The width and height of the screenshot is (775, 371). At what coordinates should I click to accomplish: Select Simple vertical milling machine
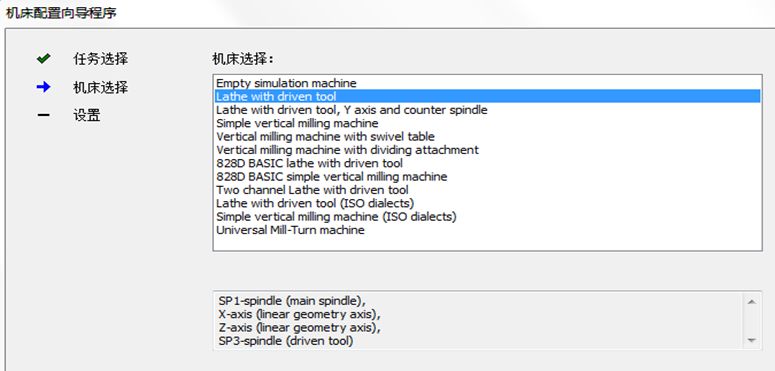pos(487,123)
